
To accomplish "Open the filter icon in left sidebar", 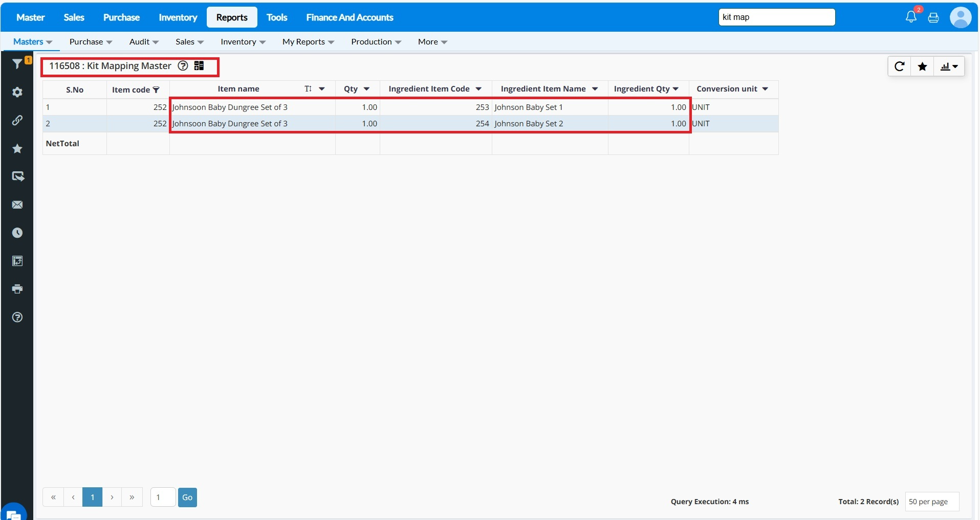I will 17,63.
